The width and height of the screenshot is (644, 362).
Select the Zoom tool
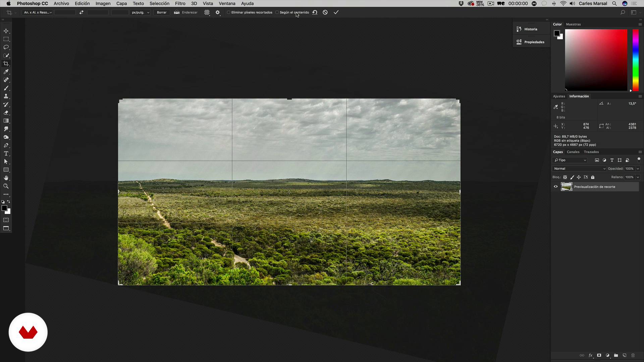point(6,186)
